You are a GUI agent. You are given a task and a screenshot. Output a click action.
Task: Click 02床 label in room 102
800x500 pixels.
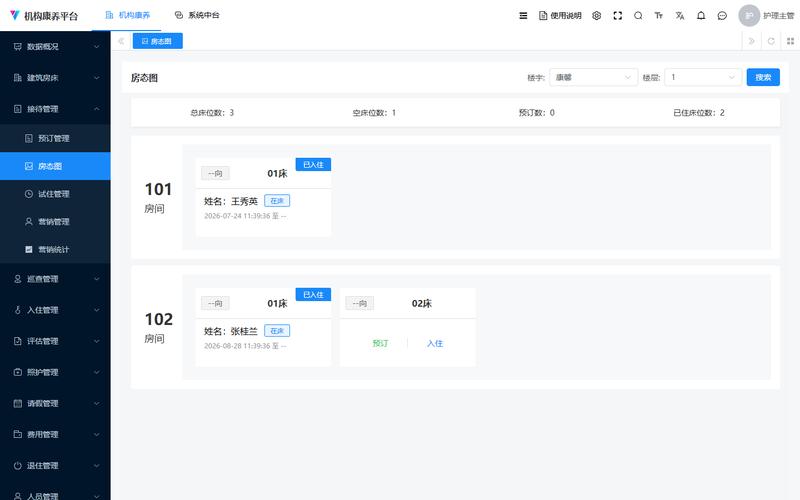point(422,304)
